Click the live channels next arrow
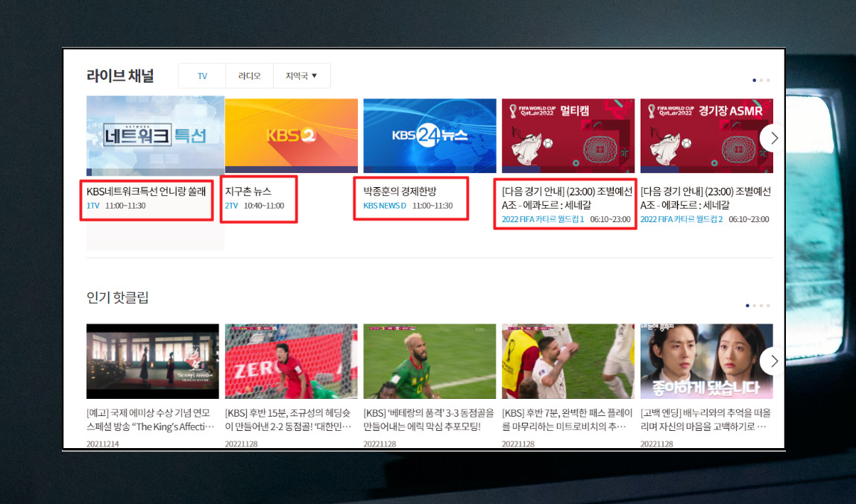Viewport: 856px width, 504px height. tap(772, 138)
